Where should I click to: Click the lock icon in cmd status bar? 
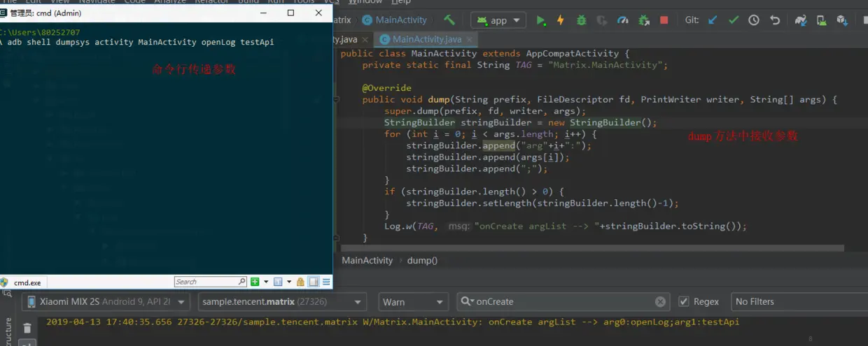pyautogui.click(x=300, y=282)
